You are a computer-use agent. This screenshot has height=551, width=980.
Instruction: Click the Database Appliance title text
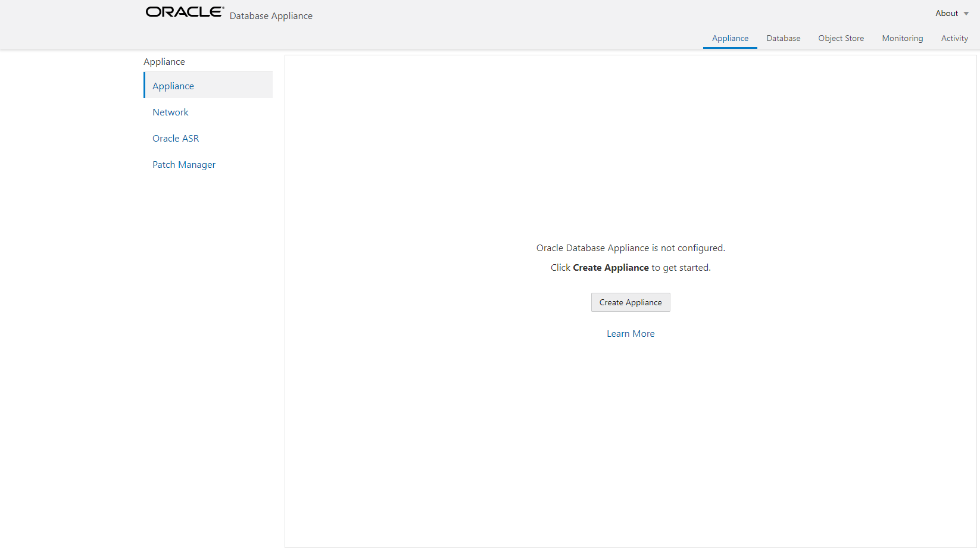pyautogui.click(x=271, y=16)
